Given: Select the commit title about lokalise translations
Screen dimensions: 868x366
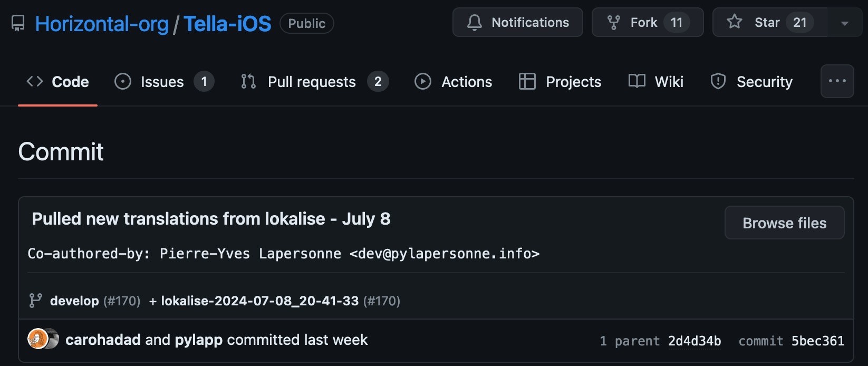Looking at the screenshot, I should [x=211, y=219].
